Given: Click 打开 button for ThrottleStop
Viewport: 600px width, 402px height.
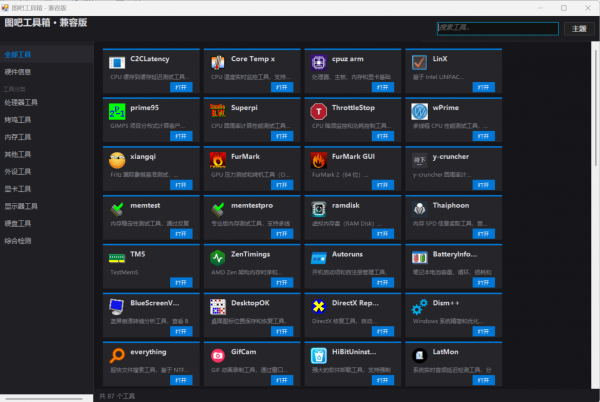Looking at the screenshot, I should [383, 136].
